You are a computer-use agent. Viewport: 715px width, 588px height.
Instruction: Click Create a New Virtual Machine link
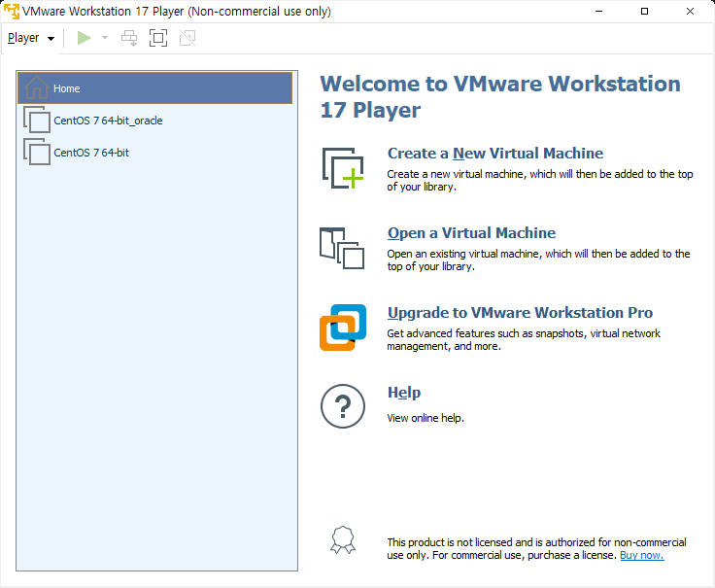495,154
